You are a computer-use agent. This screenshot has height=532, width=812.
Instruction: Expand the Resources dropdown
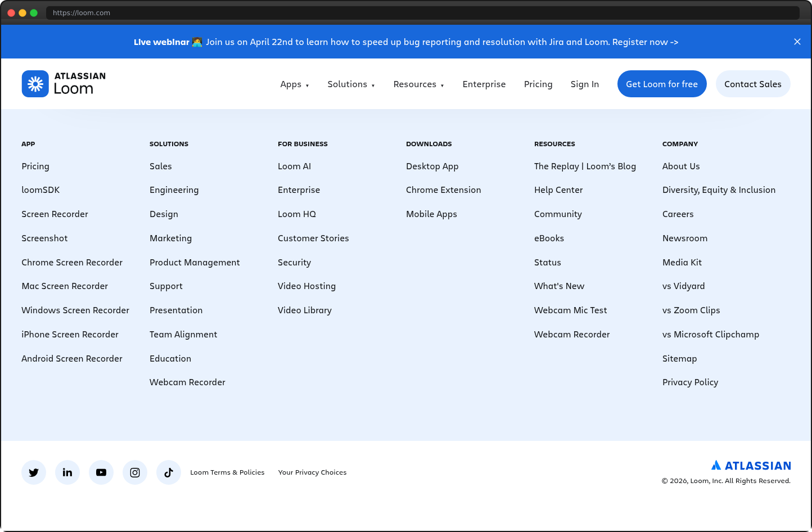(x=418, y=84)
